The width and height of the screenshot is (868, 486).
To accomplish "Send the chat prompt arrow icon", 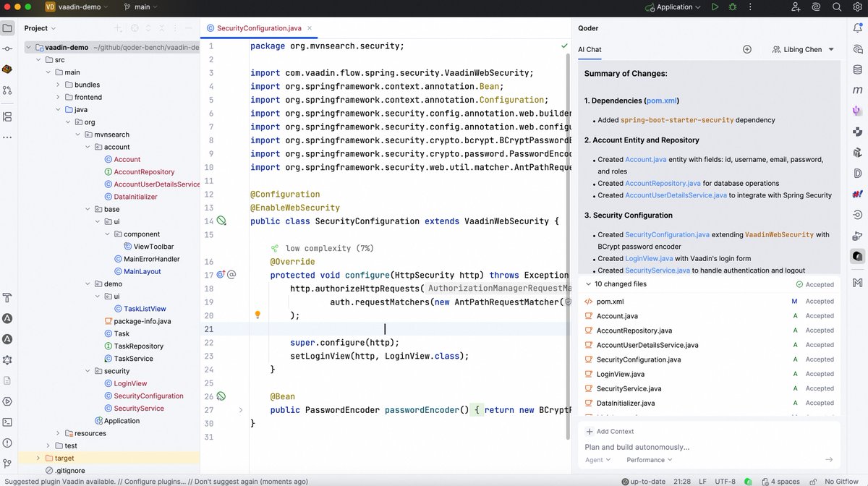I will [829, 459].
